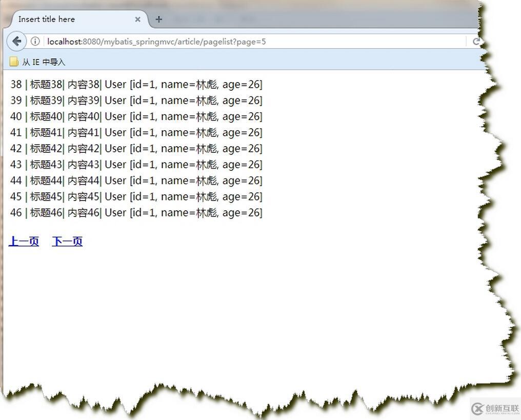Click the last article row, 标题46
Image resolution: width=521 pixels, height=420 pixels.
136,212
